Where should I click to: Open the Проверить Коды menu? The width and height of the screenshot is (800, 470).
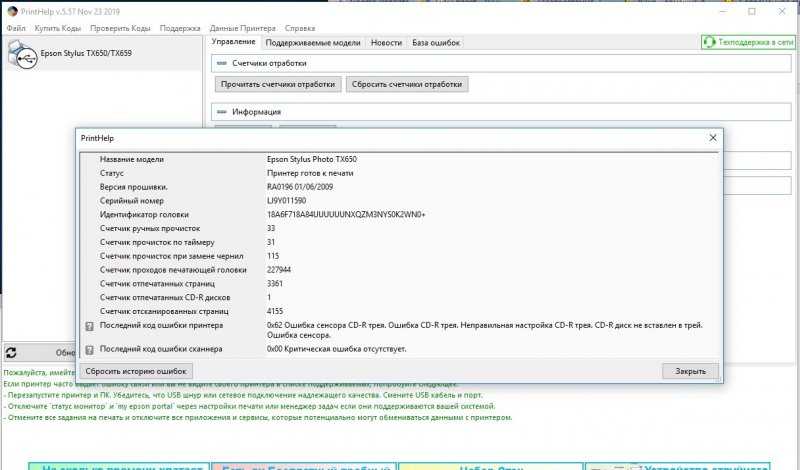click(119, 28)
